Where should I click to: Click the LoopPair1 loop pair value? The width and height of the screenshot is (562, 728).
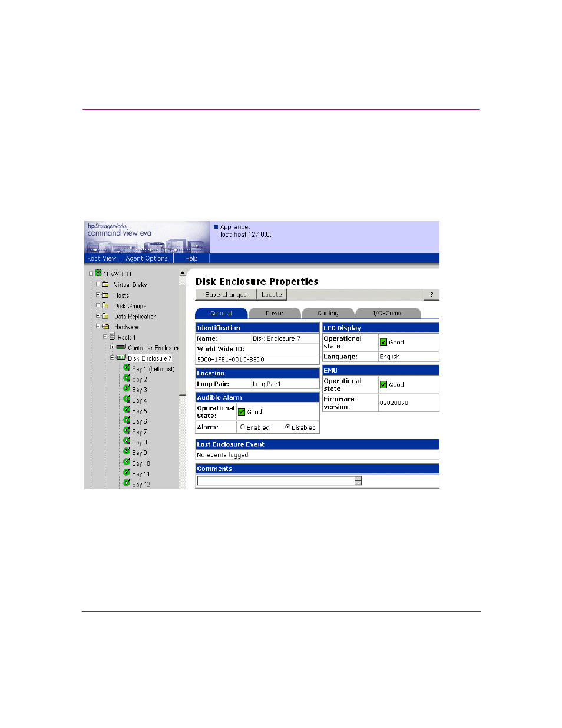(267, 384)
